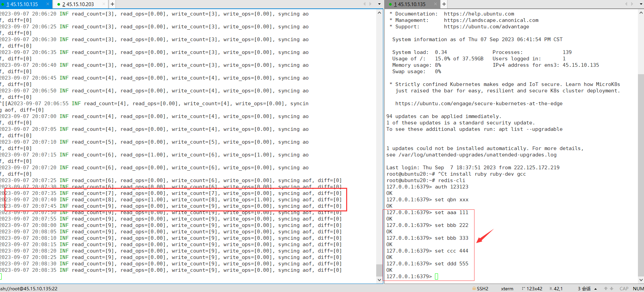Viewport: 644px width, 292px height.
Task: Click left terminal scrollbar thumb
Action: pyautogui.click(x=379, y=270)
